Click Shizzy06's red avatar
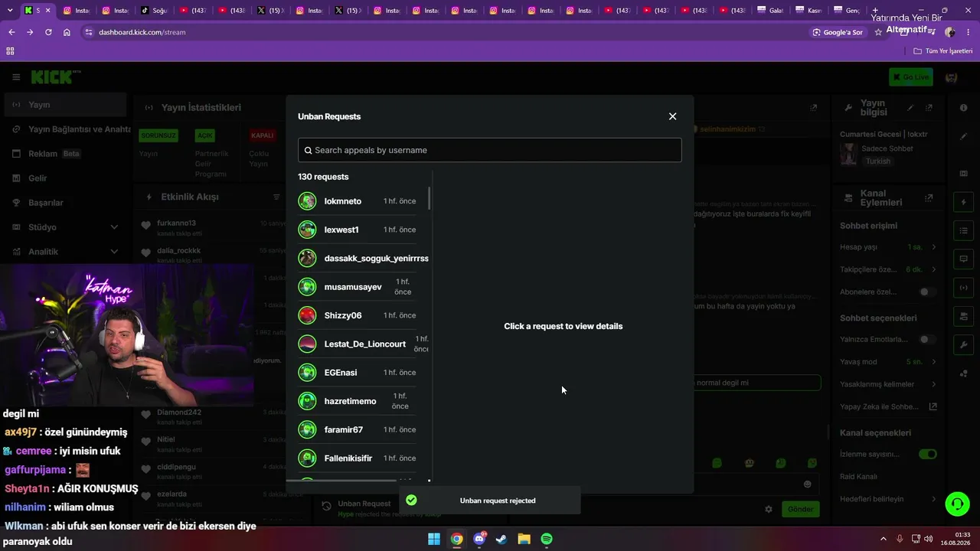 click(307, 315)
